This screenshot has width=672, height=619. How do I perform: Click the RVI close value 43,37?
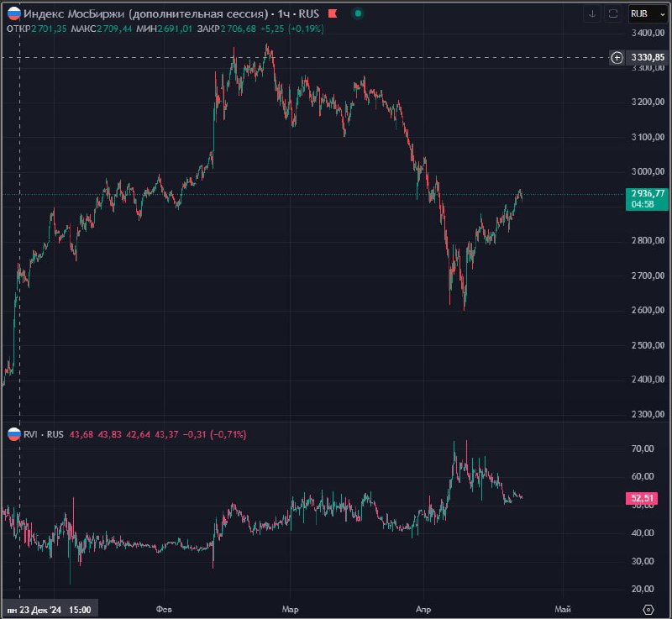(x=166, y=434)
